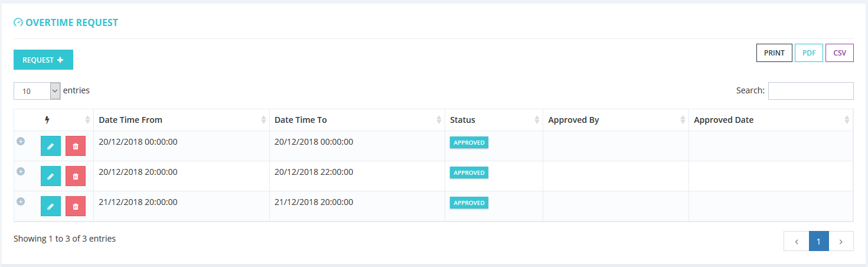Delete the 20/12/2018 00:00:00 overtime entry

tap(76, 146)
